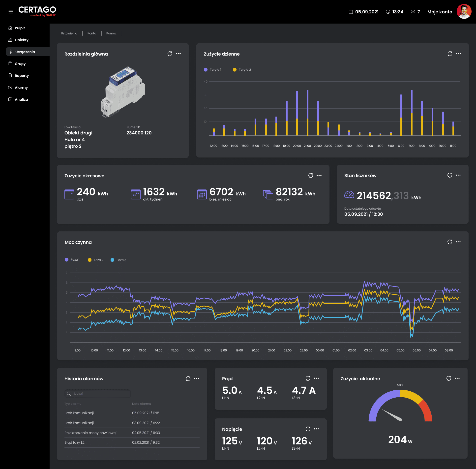Screen dimensions: 476x469
Task: Open more options for Zużycie aktualne
Action: click(457, 378)
